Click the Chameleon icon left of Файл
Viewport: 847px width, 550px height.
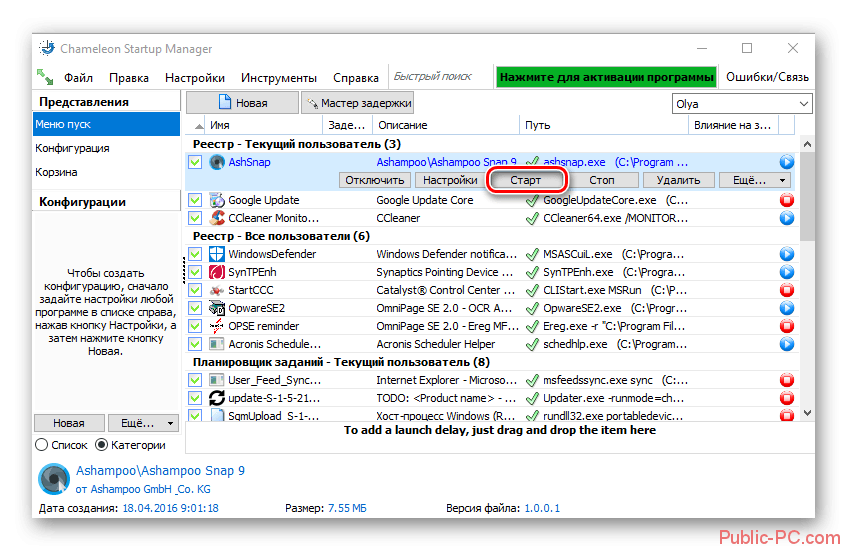point(46,77)
